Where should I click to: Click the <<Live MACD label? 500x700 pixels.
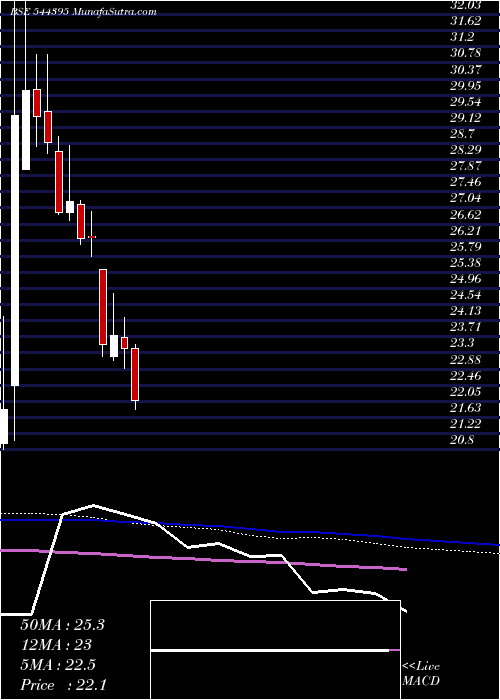click(421, 674)
